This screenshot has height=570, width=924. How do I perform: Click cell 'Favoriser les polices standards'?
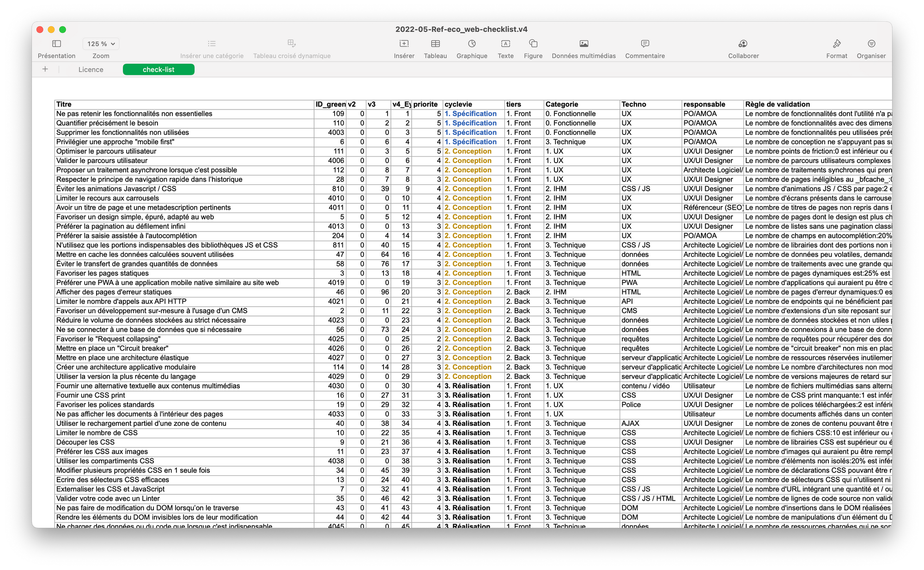[184, 405]
